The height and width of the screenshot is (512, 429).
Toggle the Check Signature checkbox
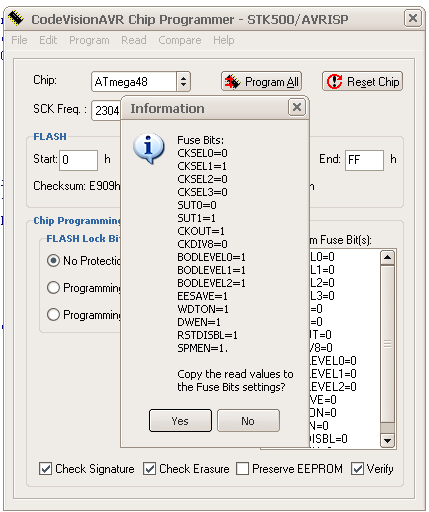(x=45, y=469)
